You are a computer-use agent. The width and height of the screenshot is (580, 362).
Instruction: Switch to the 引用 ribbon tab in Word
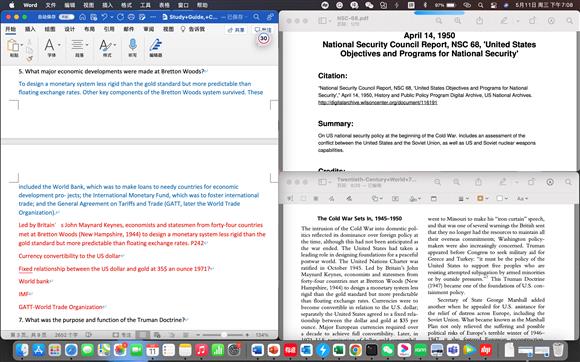pyautogui.click(x=109, y=29)
